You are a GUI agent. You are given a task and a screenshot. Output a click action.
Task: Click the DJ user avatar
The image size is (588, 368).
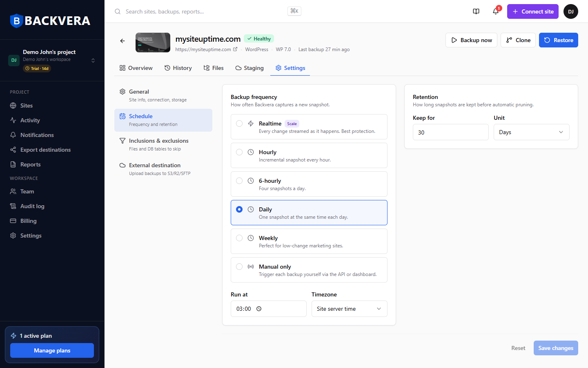[571, 11]
